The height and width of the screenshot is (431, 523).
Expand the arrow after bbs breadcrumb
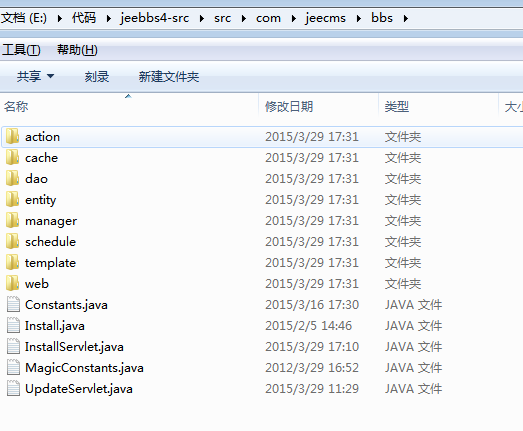pyautogui.click(x=406, y=18)
